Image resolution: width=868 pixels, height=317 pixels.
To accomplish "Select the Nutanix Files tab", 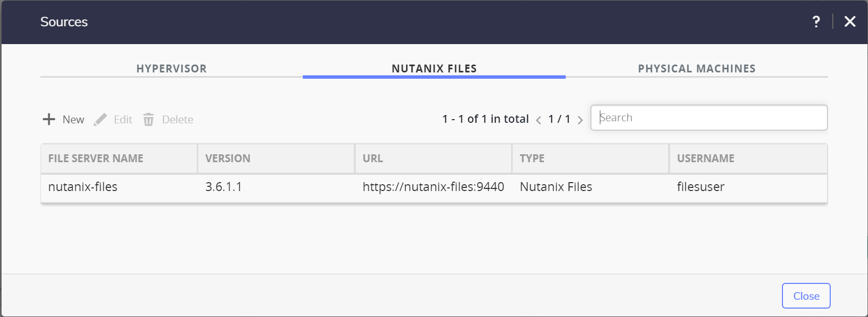I will [x=434, y=69].
